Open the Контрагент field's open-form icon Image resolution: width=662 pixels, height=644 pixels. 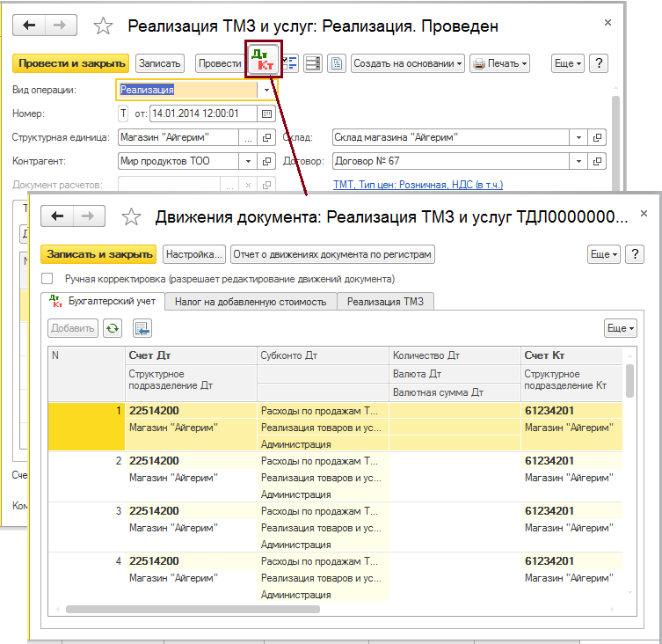(x=267, y=162)
